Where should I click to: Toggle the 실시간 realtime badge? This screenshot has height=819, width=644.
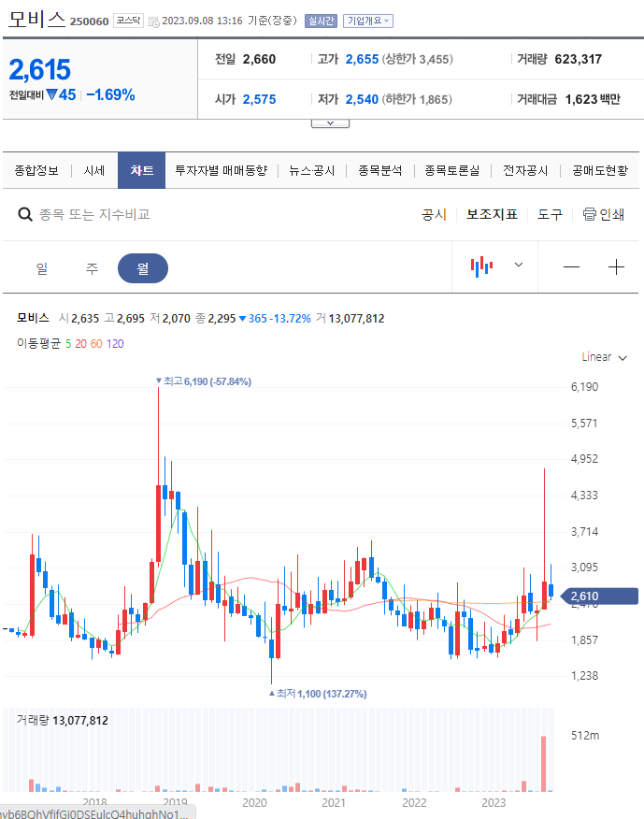tap(321, 21)
